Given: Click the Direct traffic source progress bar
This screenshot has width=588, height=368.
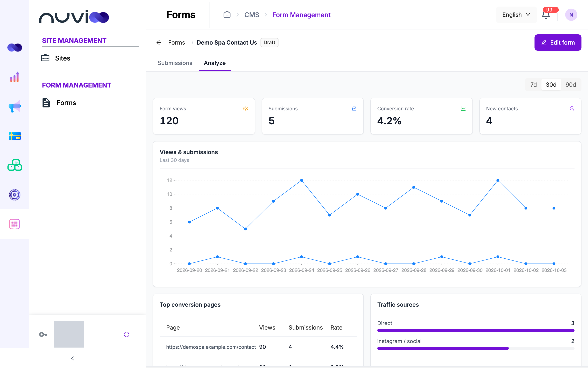Looking at the screenshot, I should coord(476,330).
